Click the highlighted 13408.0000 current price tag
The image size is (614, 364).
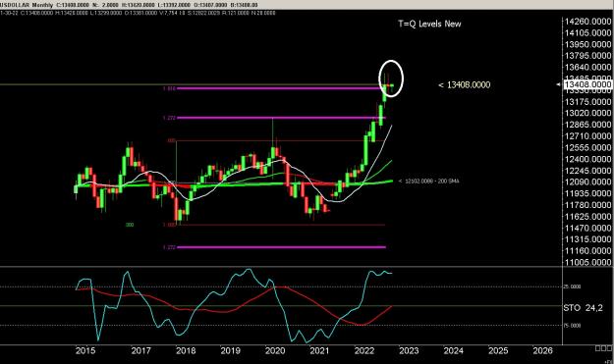(587, 84)
